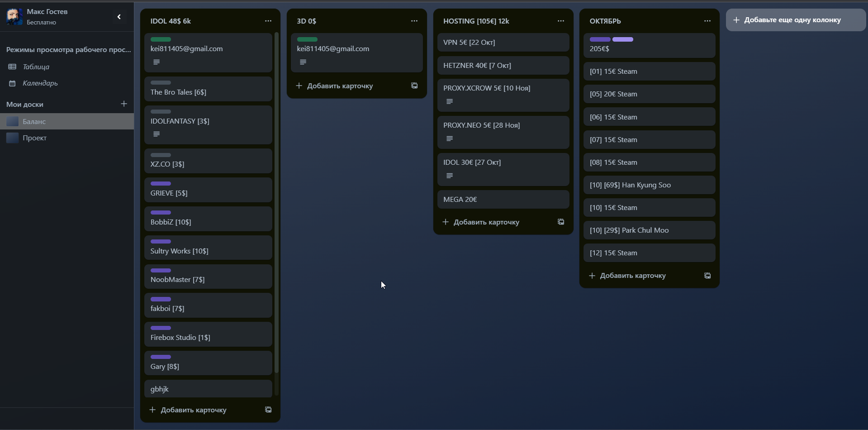Screen dimensions: 868x430
Task: Click green label on IDOL kei811405 card
Action: click(x=161, y=39)
